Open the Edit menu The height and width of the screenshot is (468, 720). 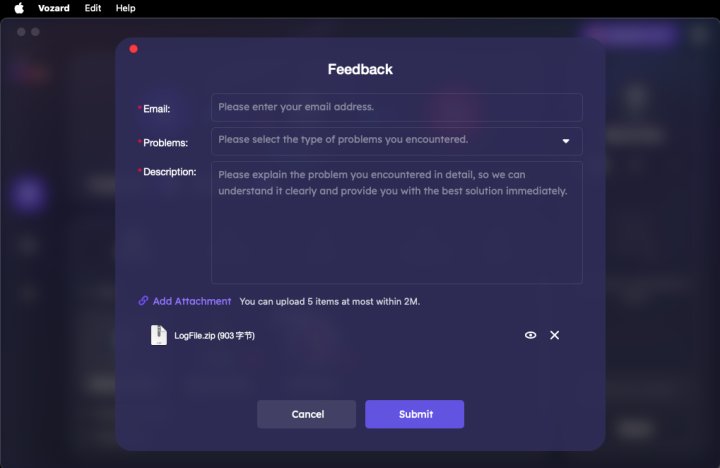93,8
